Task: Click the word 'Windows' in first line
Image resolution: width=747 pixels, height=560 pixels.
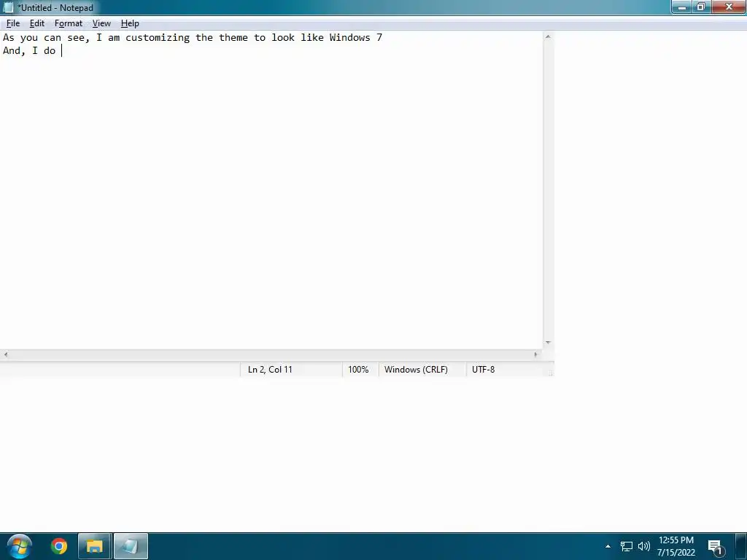Action: tap(349, 38)
